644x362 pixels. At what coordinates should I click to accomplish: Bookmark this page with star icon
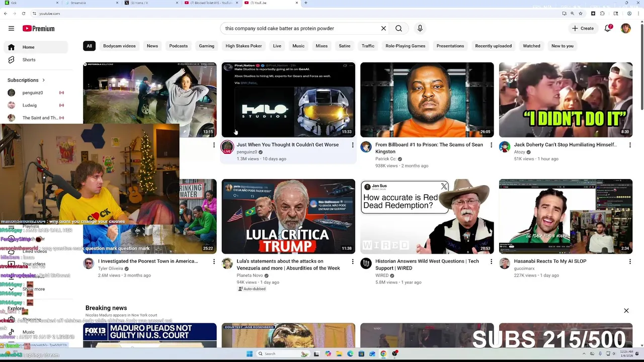(581, 14)
